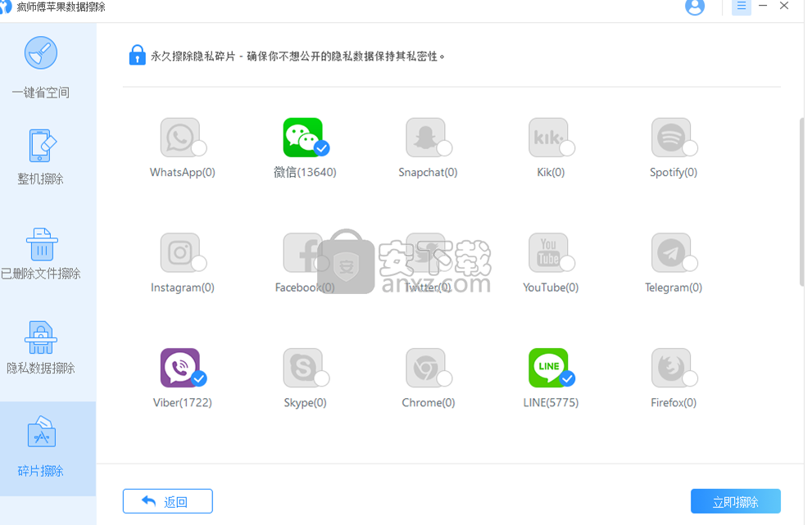This screenshot has height=525, width=812.
Task: Tick the selection circle on Skype
Action: pos(322,378)
